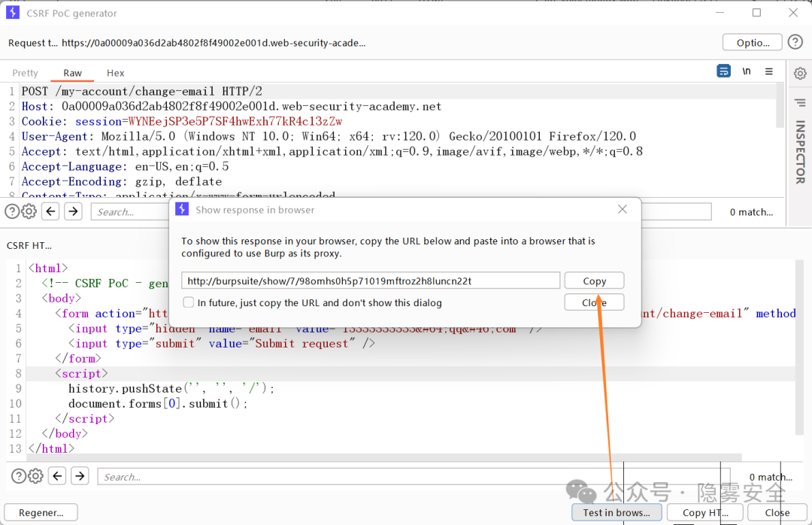Click the User-Agent header line
812x525 pixels.
[x=329, y=136]
